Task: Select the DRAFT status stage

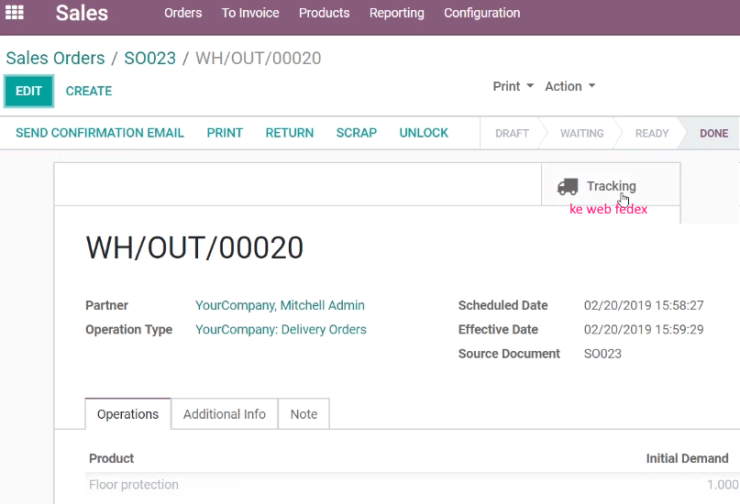Action: [512, 134]
